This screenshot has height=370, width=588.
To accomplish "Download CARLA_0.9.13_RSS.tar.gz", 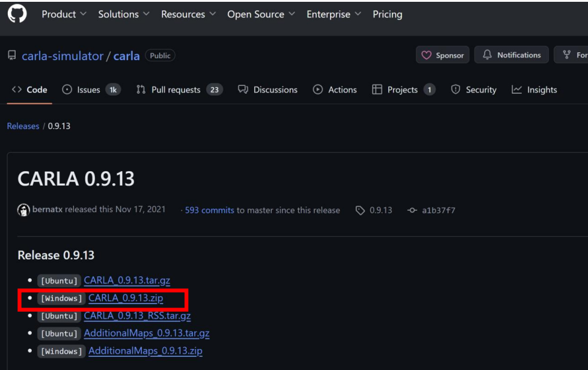I will 137,315.
